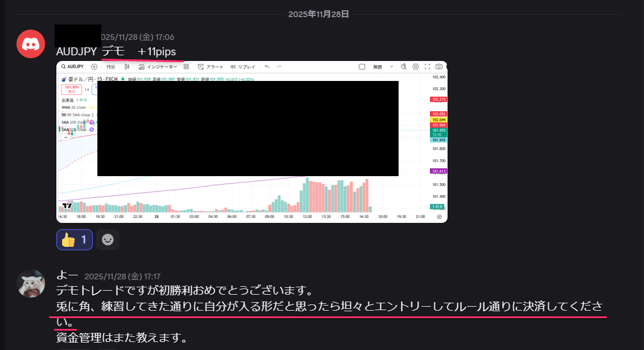Expand the 無題 layout dropdown
This screenshot has width=644, height=350.
click(x=392, y=67)
